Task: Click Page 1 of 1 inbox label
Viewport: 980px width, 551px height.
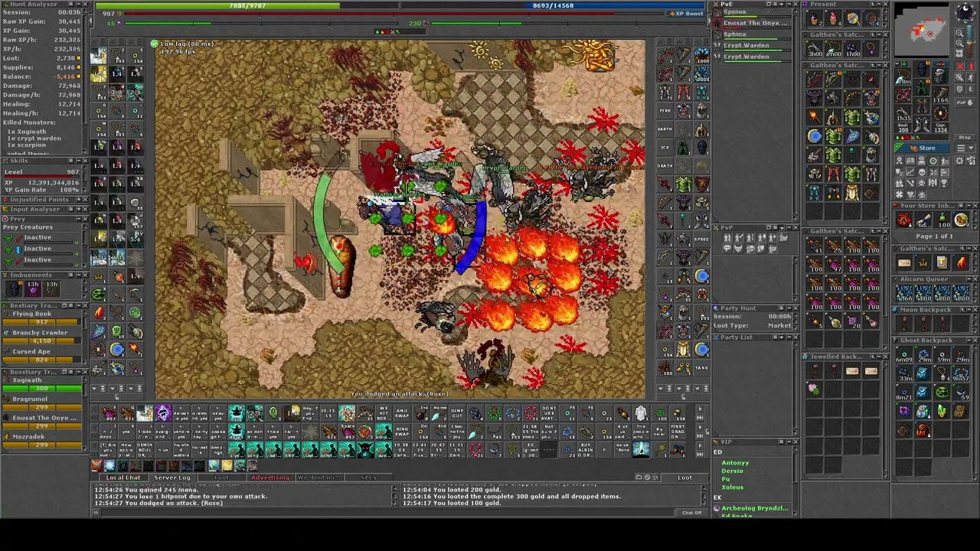Action: [934, 236]
